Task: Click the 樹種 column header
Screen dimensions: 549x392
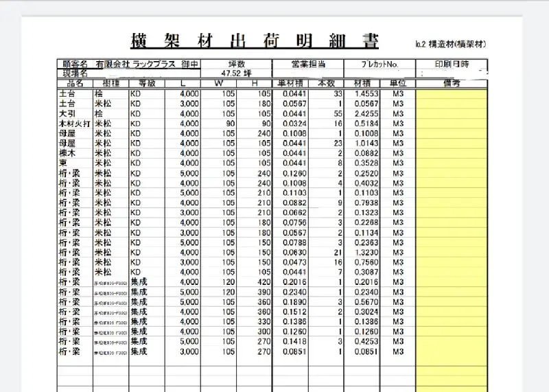Action: tap(111, 83)
